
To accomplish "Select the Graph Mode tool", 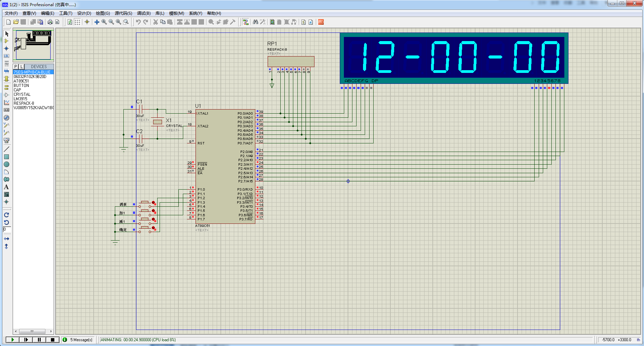I will pos(6,102).
